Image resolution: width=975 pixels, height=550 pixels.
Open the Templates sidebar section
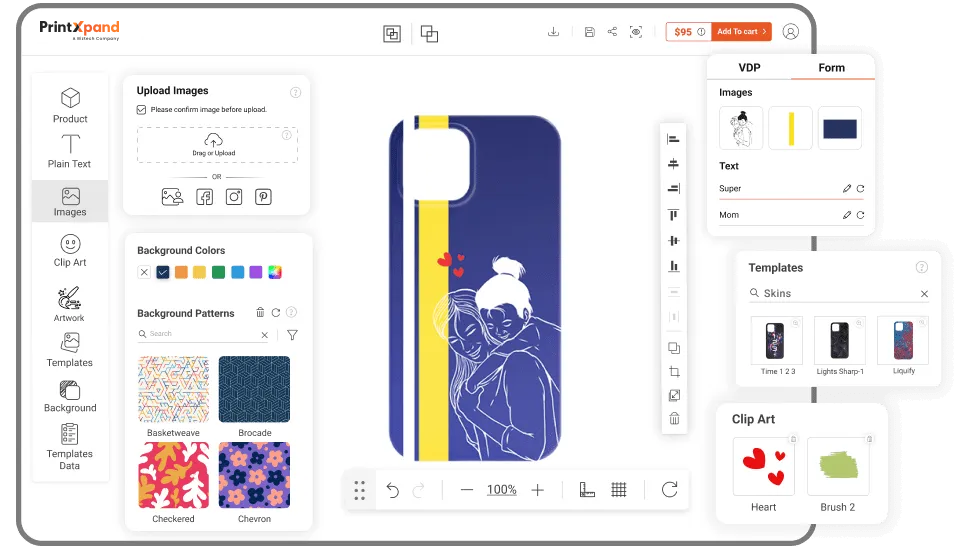(x=70, y=350)
